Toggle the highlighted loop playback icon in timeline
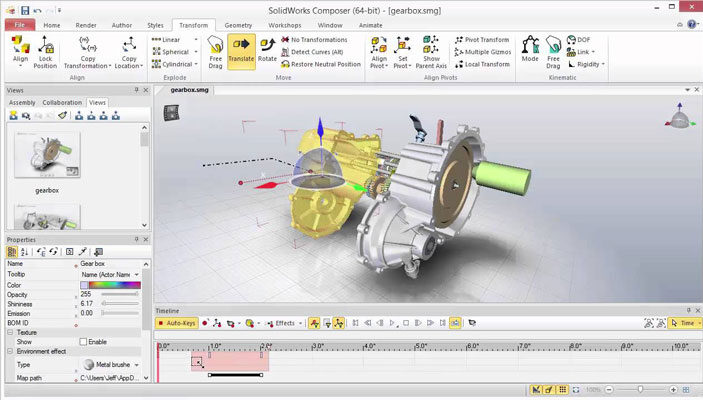The image size is (703, 400). click(x=455, y=323)
